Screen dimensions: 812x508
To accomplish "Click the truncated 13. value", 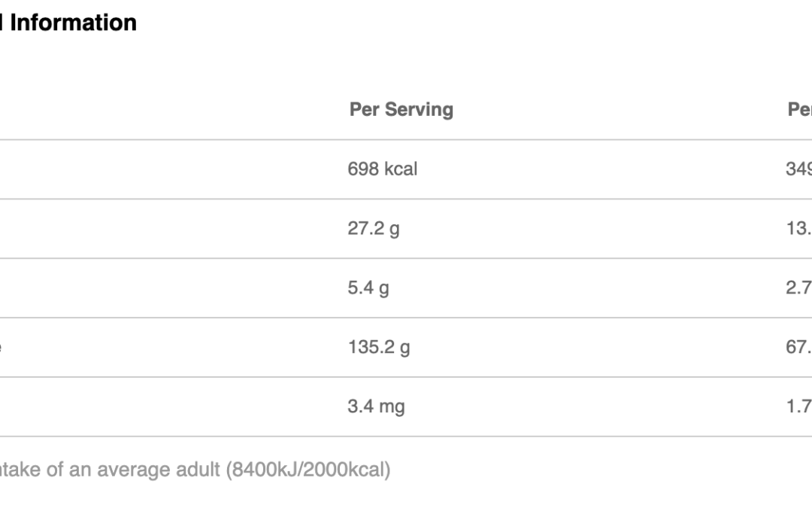I will [x=798, y=229].
